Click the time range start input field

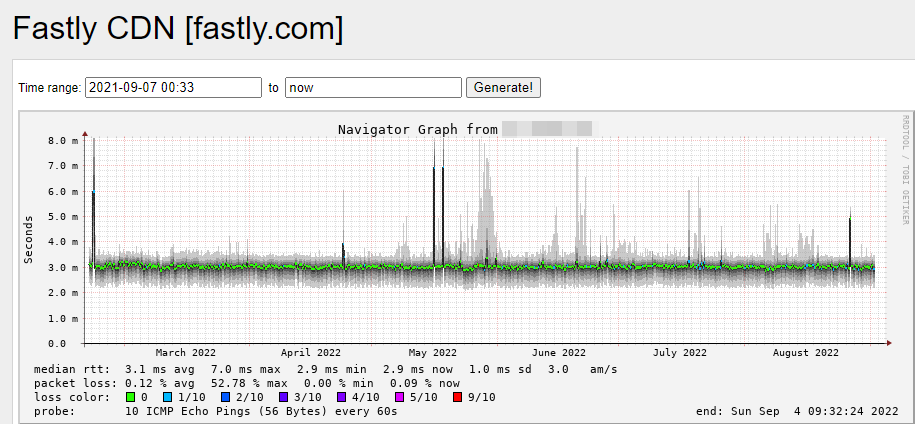pyautogui.click(x=173, y=87)
